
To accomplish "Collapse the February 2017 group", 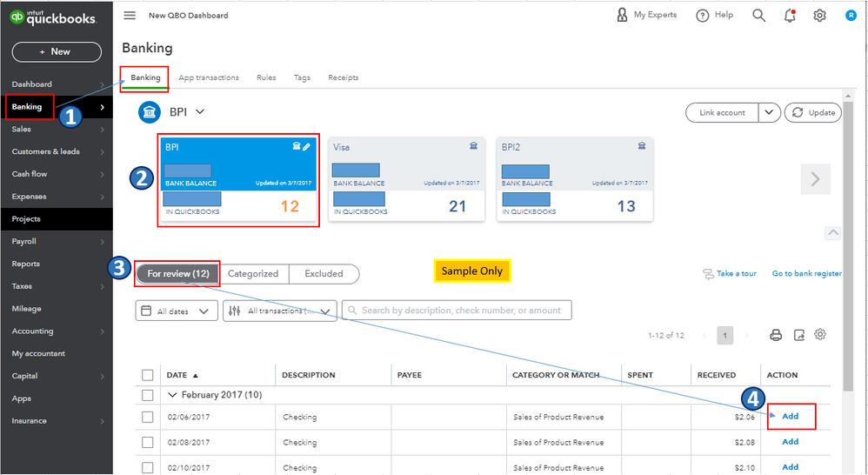I will point(172,395).
